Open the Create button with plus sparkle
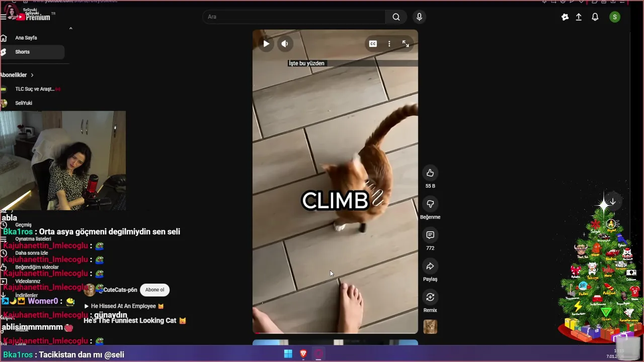Screen dimensions: 644x362 click(x=565, y=17)
